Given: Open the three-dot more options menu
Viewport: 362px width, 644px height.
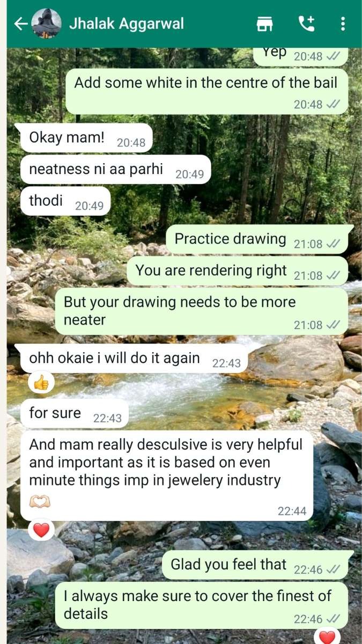Looking at the screenshot, I should coord(343,24).
